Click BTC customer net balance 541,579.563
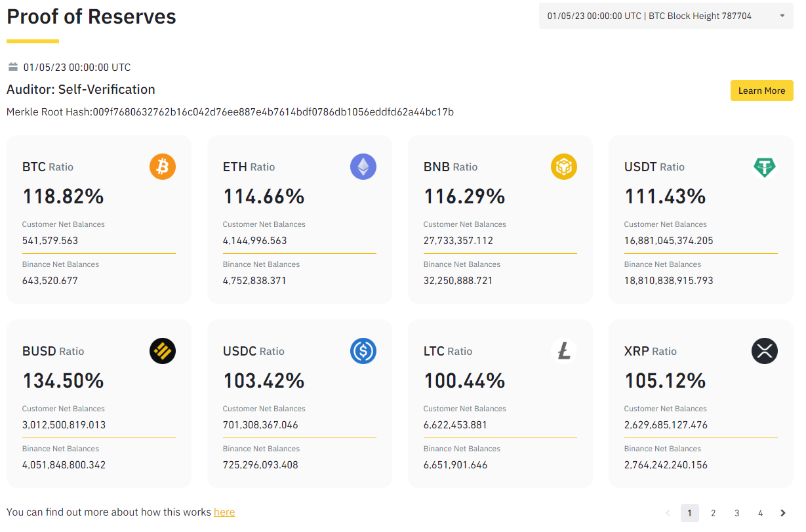The width and height of the screenshot is (806, 532). [x=50, y=240]
